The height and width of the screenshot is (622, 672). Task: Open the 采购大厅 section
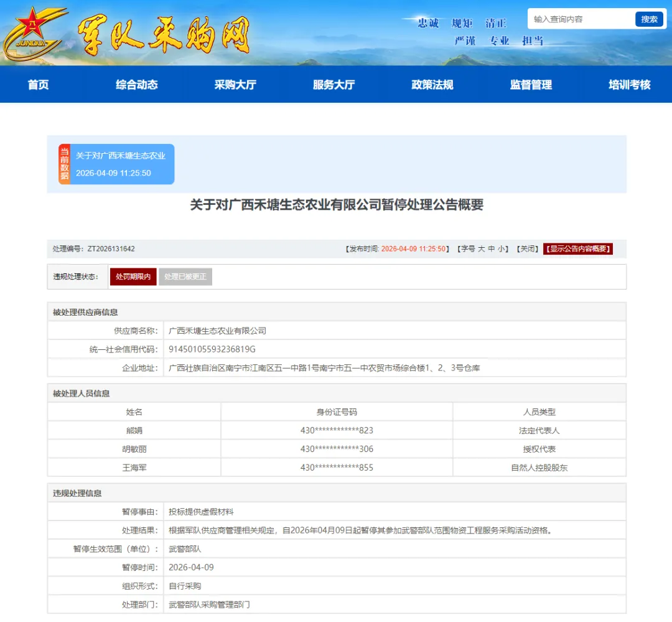coord(234,85)
